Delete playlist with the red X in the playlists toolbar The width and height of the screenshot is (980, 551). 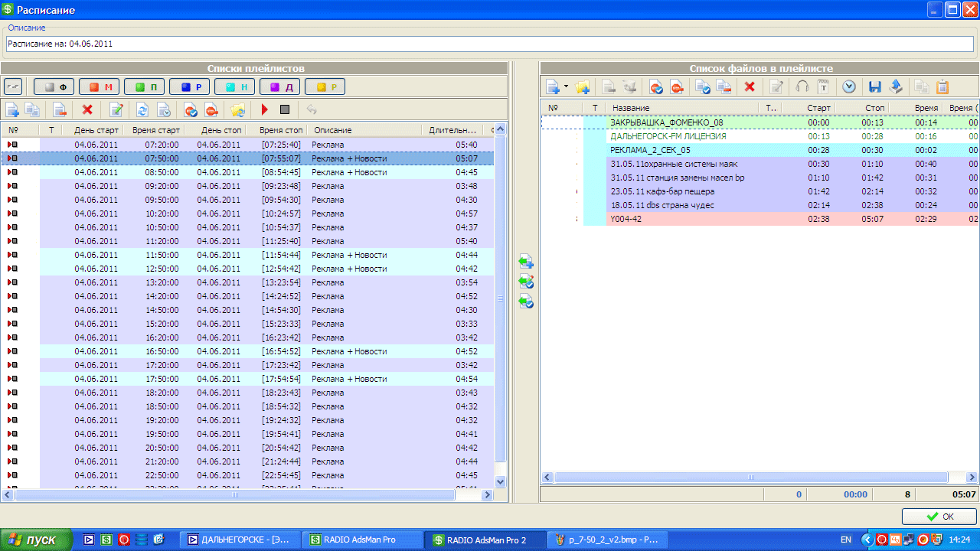(87, 109)
